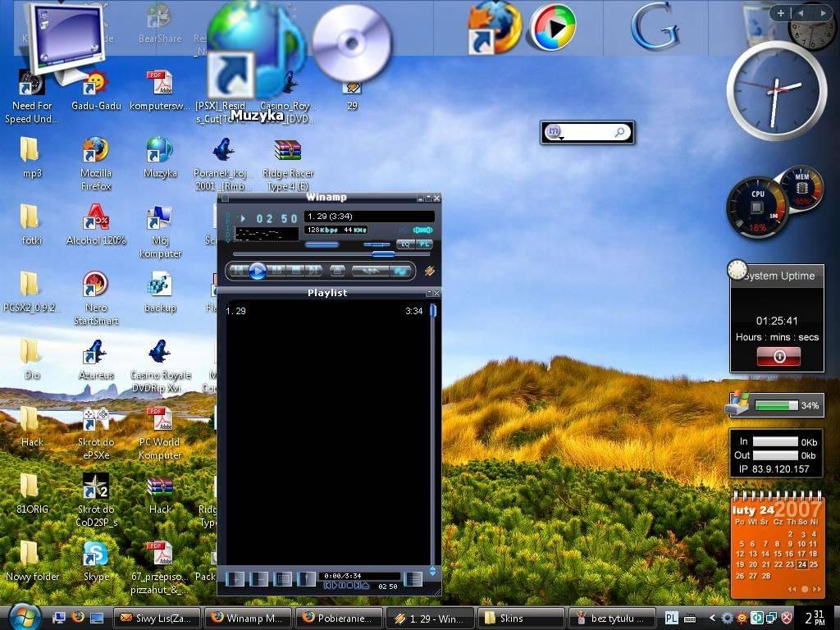This screenshot has height=630, width=840.
Task: Open the 81ORIG folder
Action: [x=31, y=493]
